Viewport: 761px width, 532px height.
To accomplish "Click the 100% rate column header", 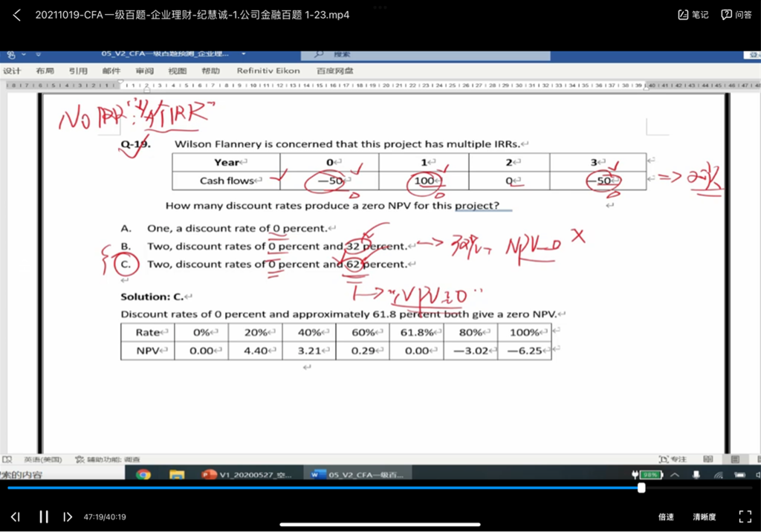I will 525,333.
